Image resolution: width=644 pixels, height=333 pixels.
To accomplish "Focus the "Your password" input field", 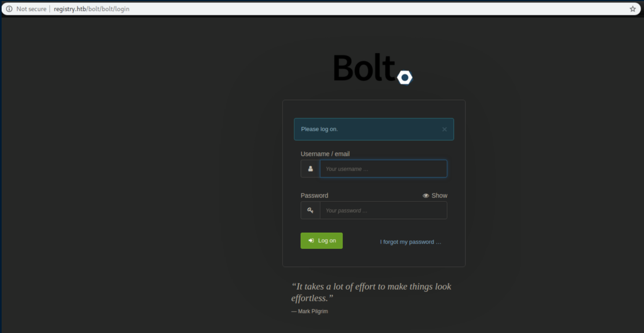I will click(x=383, y=211).
